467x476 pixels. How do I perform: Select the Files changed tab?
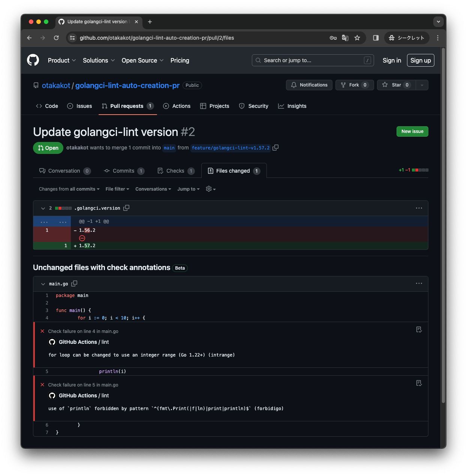(x=234, y=171)
